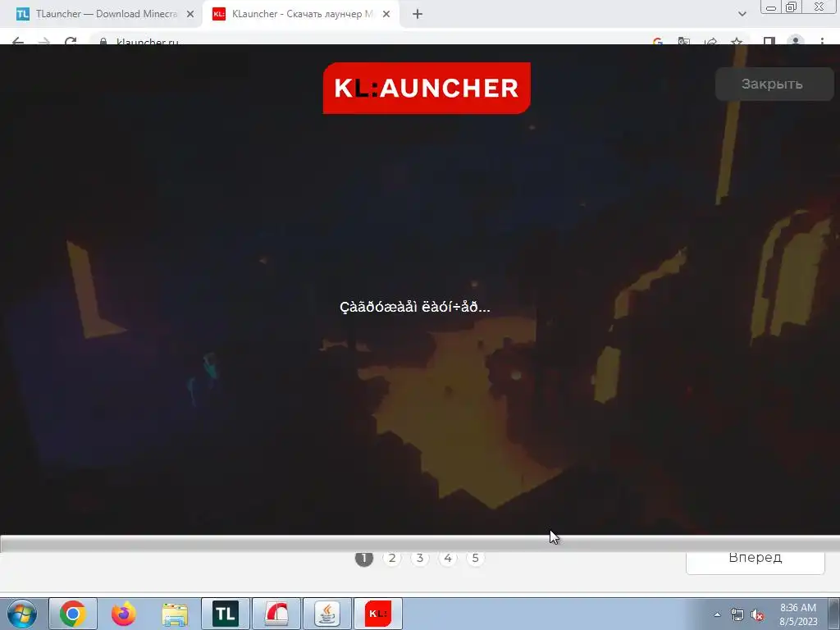The height and width of the screenshot is (630, 840).
Task: Click the KLauncher red logo
Action: 427,88
